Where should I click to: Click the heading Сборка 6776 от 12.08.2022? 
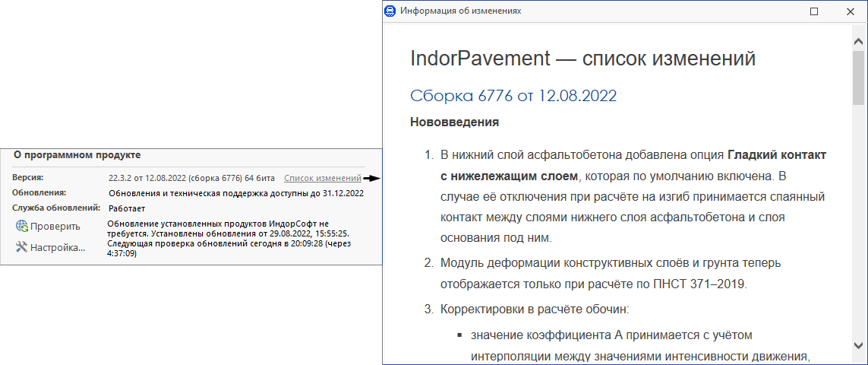coord(513,95)
